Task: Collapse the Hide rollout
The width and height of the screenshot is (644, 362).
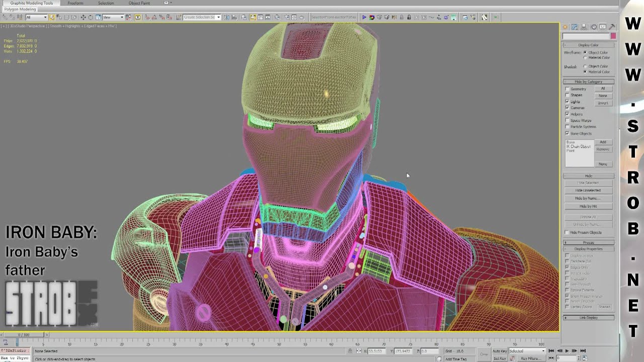Action: pos(588,176)
